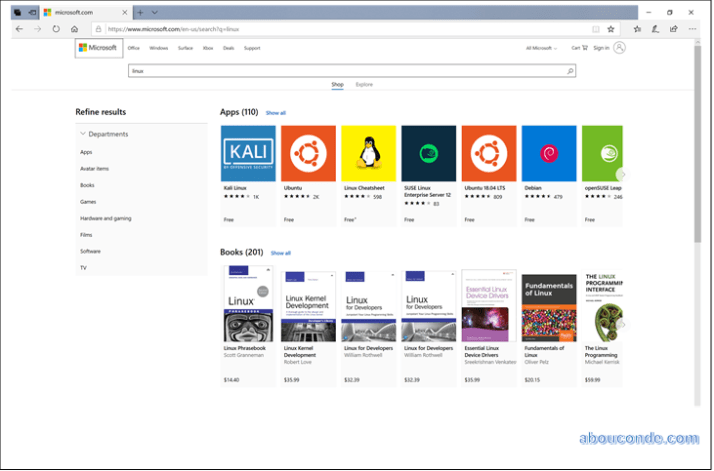Add this page to favorites
The height and width of the screenshot is (471, 714).
(x=611, y=29)
